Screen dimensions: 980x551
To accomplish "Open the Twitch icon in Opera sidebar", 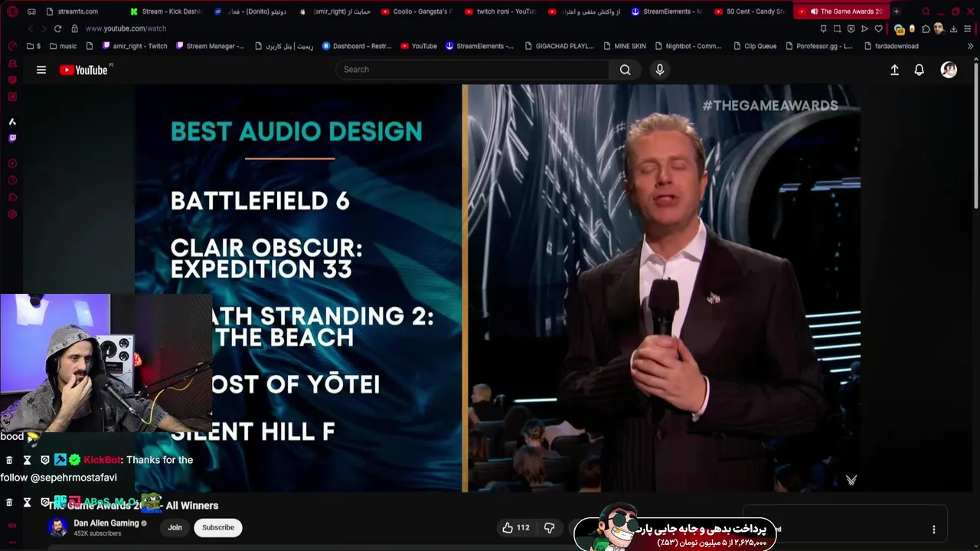I will [12, 139].
